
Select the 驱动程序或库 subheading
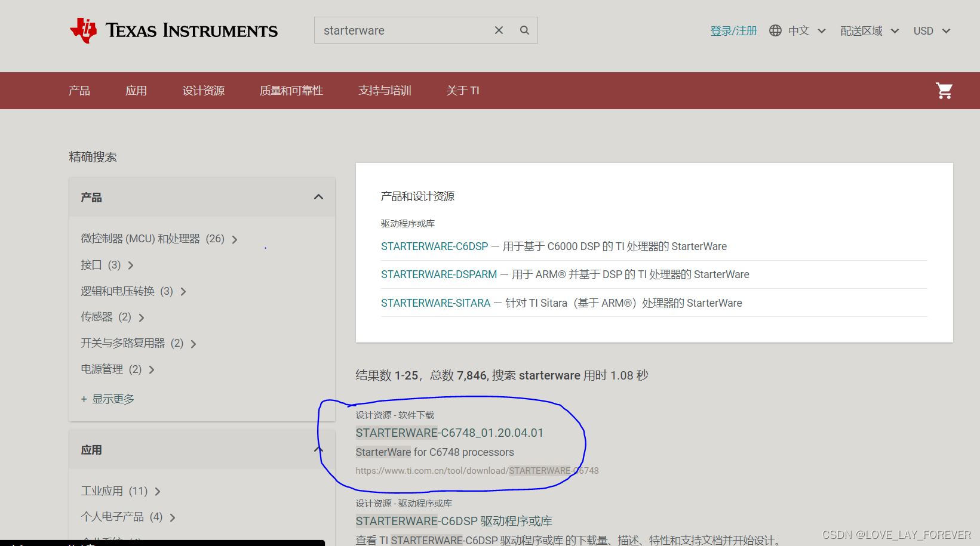coord(408,223)
